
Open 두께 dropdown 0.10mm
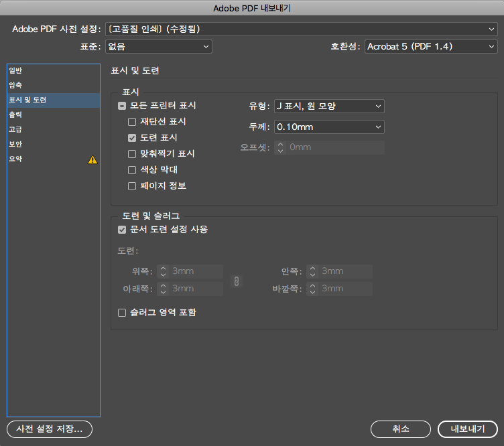329,127
